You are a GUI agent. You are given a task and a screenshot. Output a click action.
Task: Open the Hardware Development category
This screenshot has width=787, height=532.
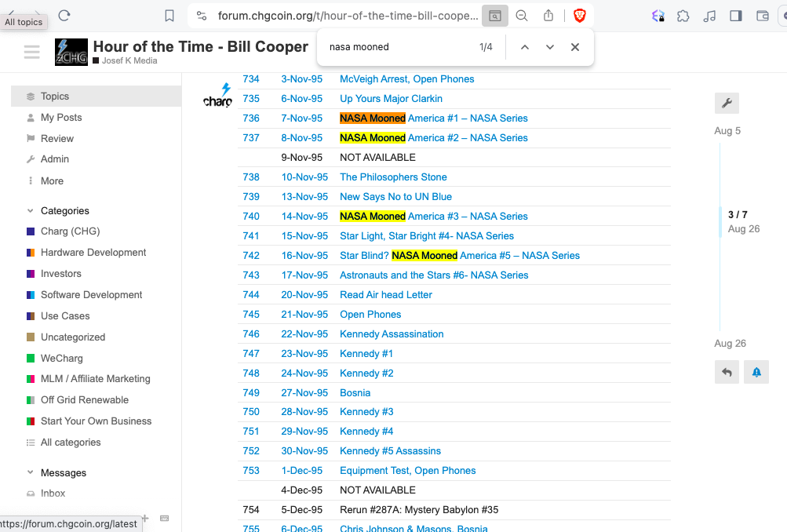point(93,253)
